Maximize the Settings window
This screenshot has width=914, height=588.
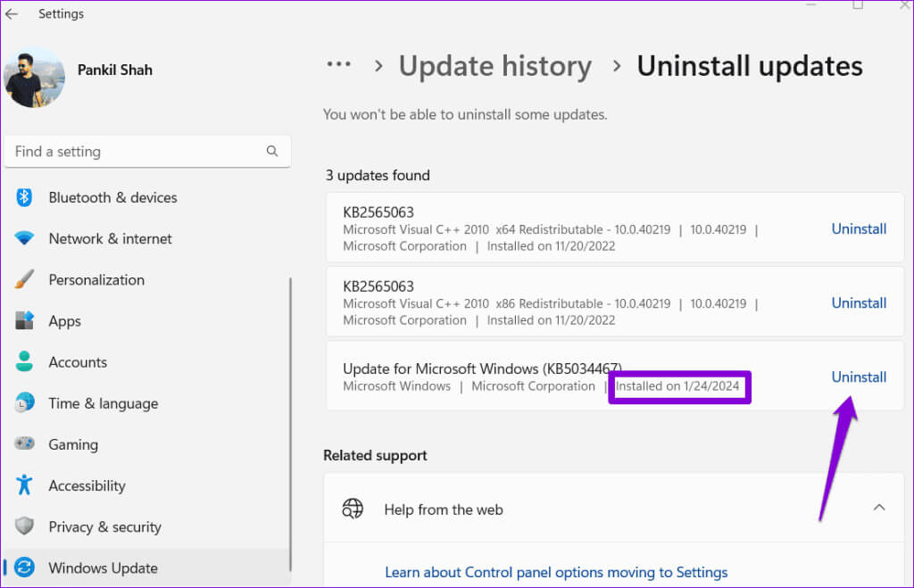click(858, 4)
